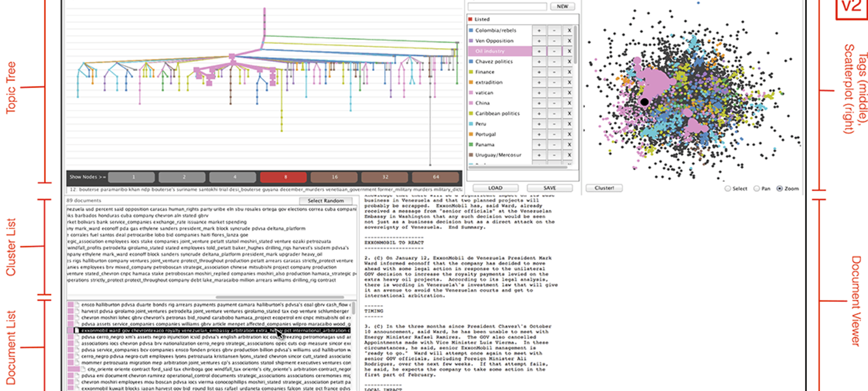Image resolution: width=868 pixels, height=391 pixels.
Task: Click plus button for Uruguay/Mercosur tag
Action: point(539,155)
